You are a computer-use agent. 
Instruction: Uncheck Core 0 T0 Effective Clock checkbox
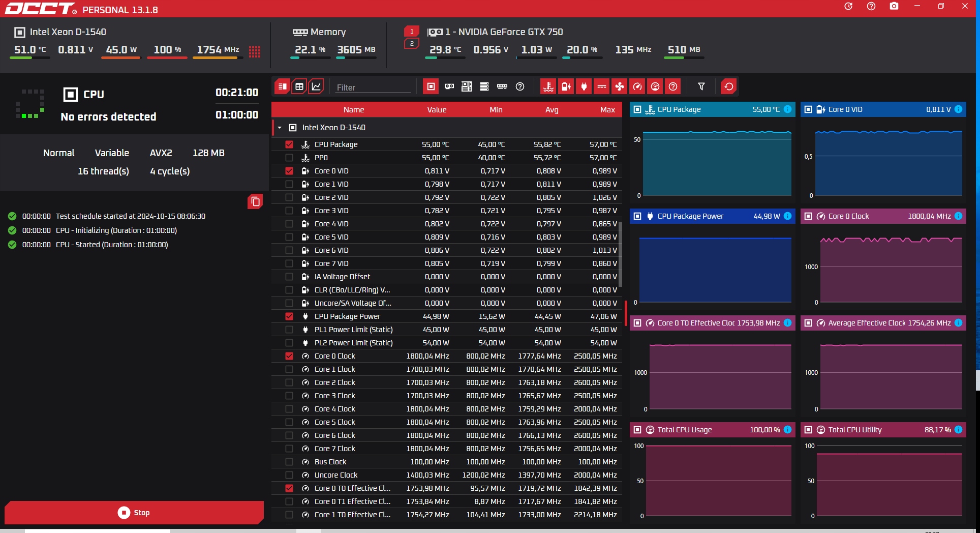(289, 488)
